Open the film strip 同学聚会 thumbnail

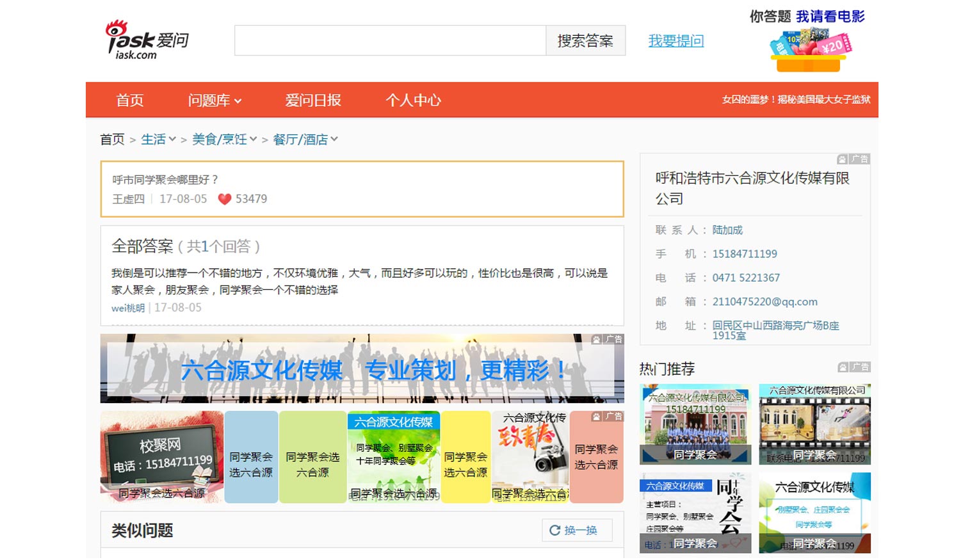[815, 424]
